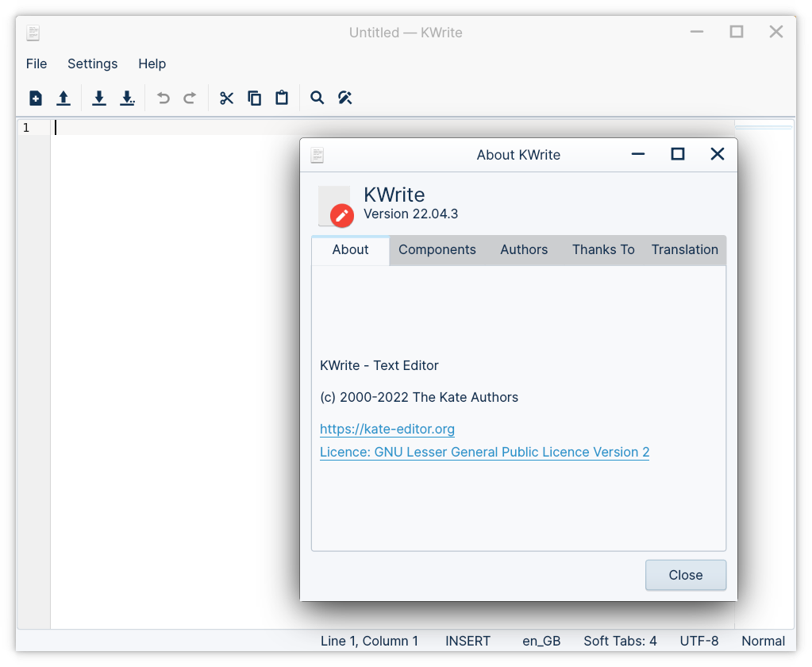
Task: Click the 2000-2022 The Kate Authors text
Action: click(x=419, y=397)
